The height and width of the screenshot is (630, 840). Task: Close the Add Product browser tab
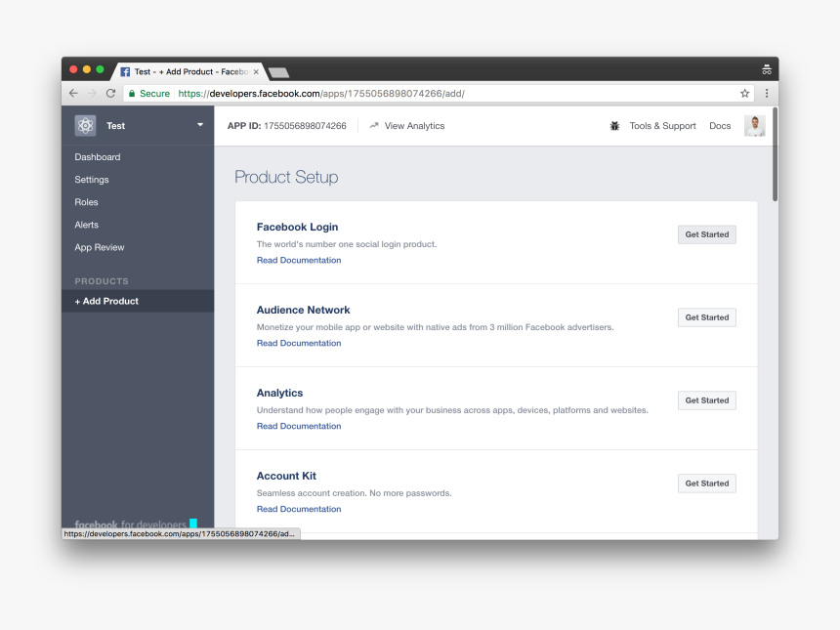(256, 71)
